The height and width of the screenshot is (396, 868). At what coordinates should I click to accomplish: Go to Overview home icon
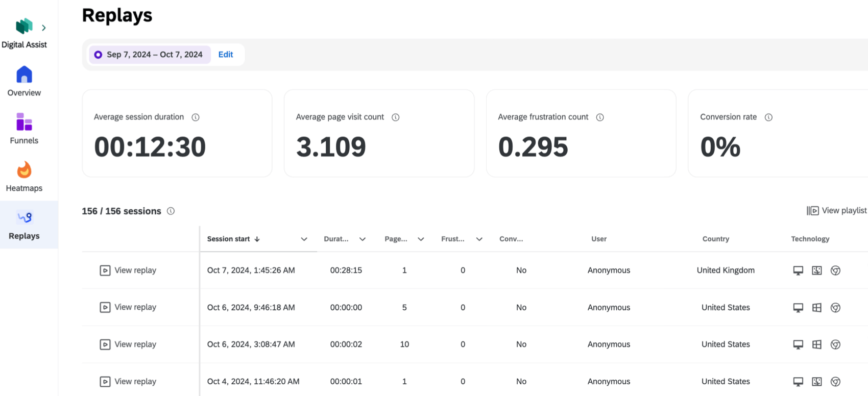pos(24,75)
